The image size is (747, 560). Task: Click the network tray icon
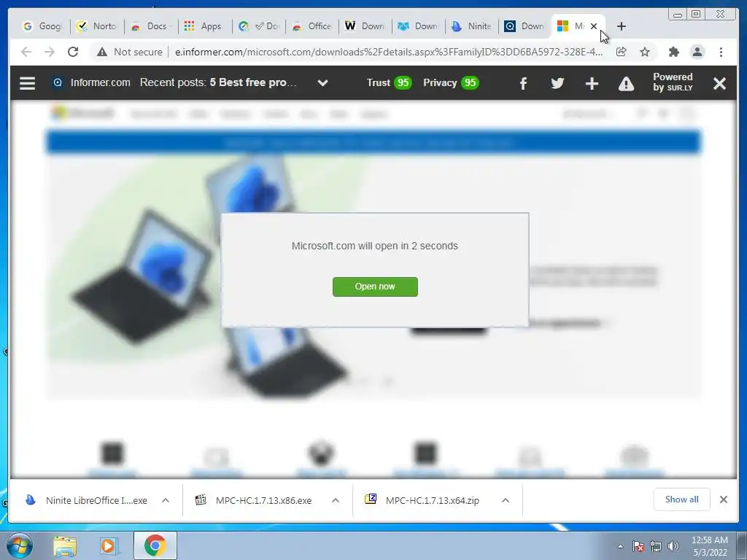[656, 547]
